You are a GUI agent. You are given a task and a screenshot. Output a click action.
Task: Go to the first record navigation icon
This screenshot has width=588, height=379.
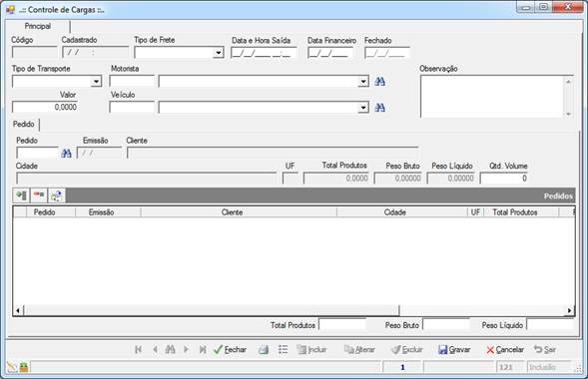[x=138, y=349]
